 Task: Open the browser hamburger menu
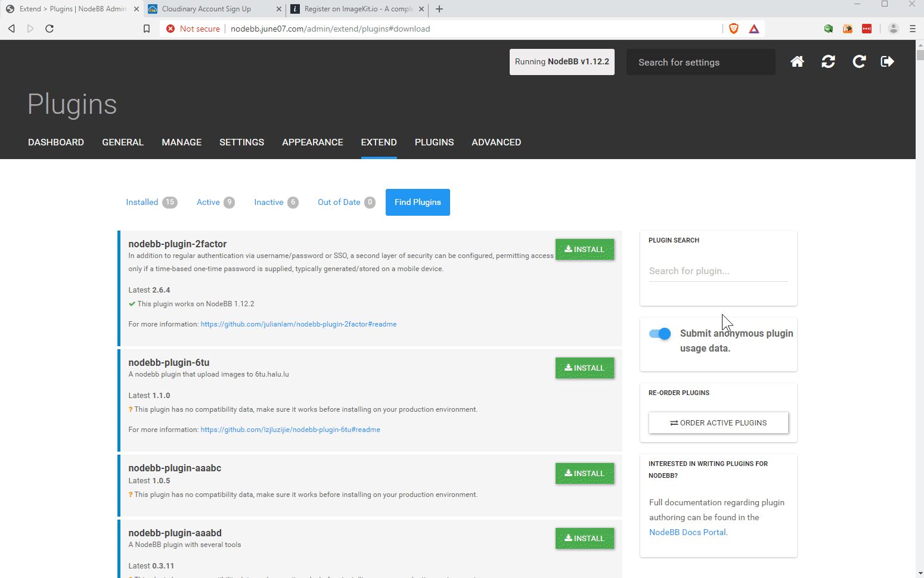click(913, 29)
